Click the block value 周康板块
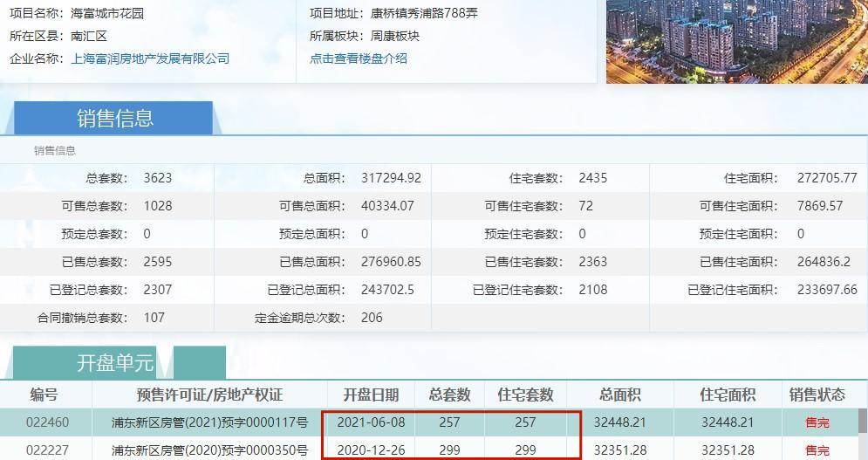This screenshot has width=868, height=460. pos(395,36)
